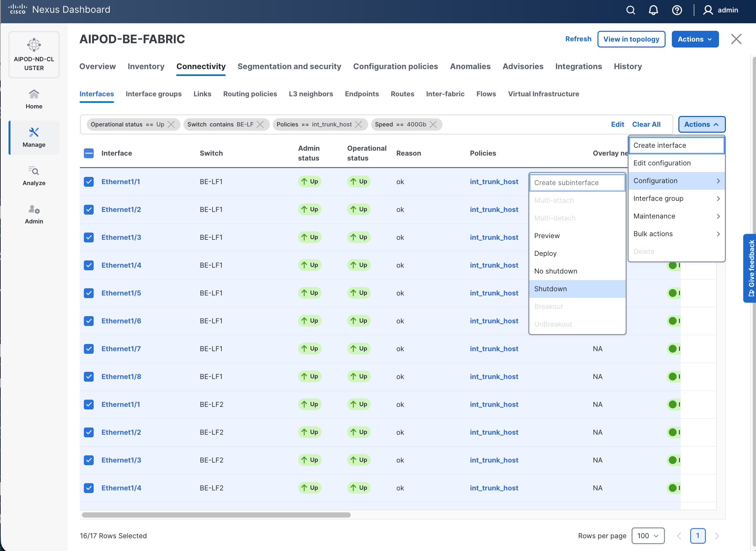The width and height of the screenshot is (756, 551).
Task: Open the help icon in the top bar
Action: tap(677, 10)
